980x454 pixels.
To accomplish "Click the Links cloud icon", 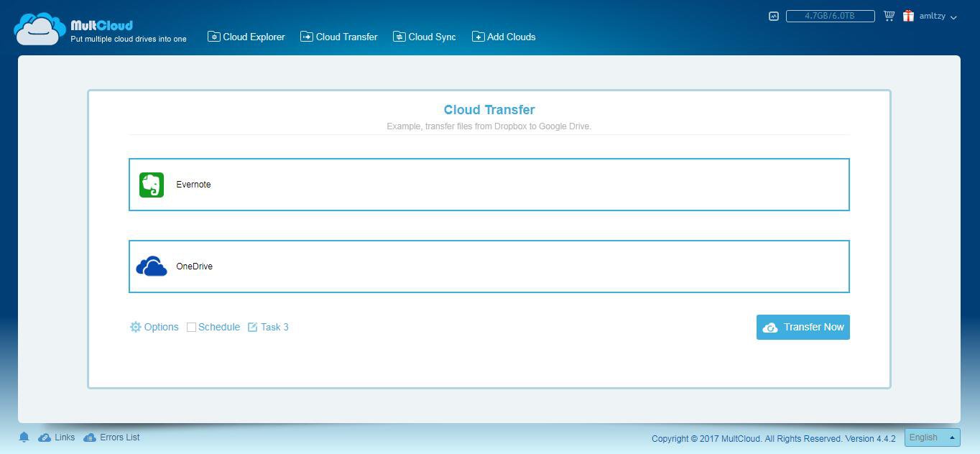I will coord(45,437).
